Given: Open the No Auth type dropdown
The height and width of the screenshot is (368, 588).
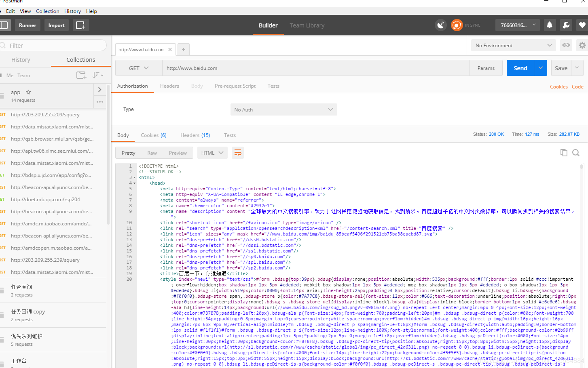Looking at the screenshot, I should tap(283, 109).
